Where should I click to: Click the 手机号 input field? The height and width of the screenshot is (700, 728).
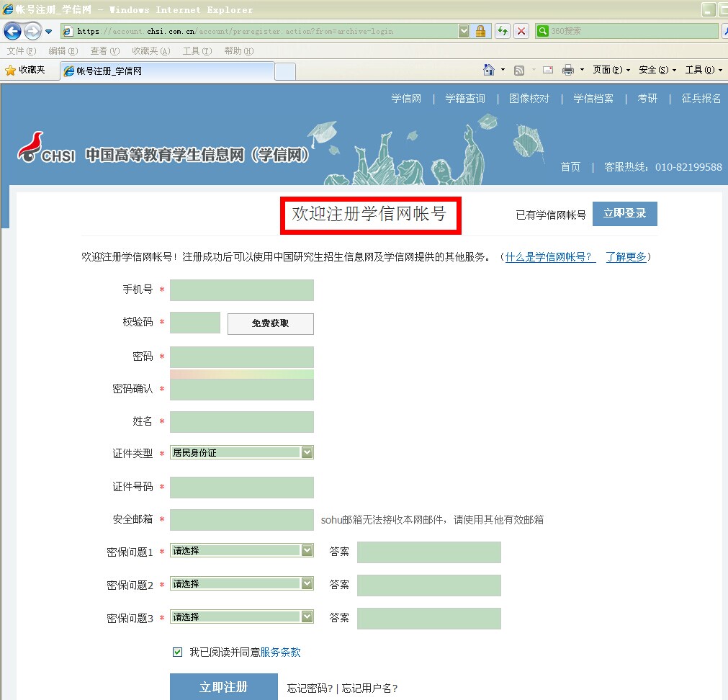[x=242, y=290]
